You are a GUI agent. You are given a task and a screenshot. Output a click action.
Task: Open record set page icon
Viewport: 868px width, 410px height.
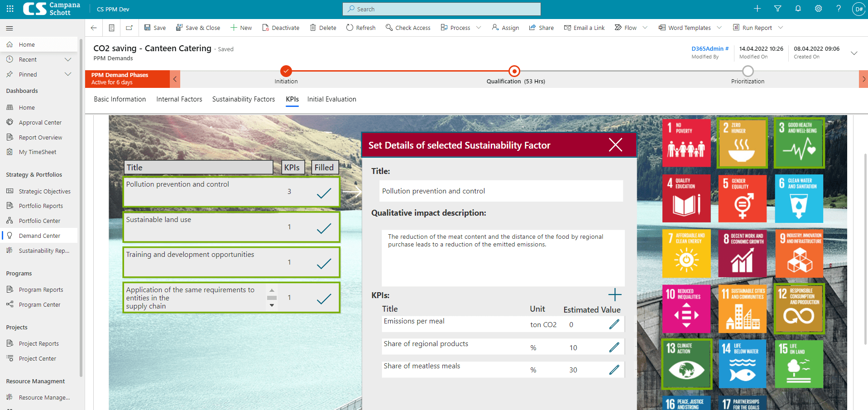point(111,28)
